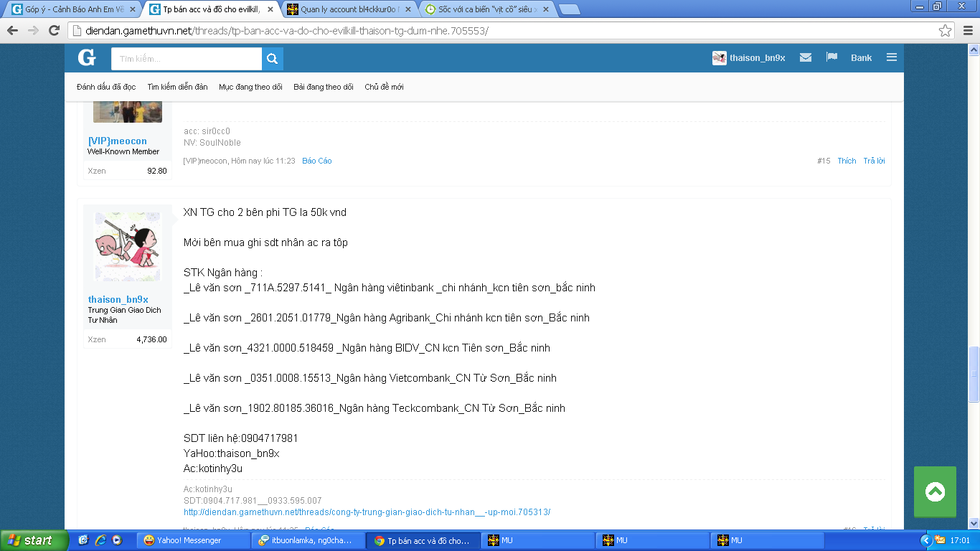The width and height of the screenshot is (980, 551).
Task: Click the forum G logo
Action: [87, 58]
